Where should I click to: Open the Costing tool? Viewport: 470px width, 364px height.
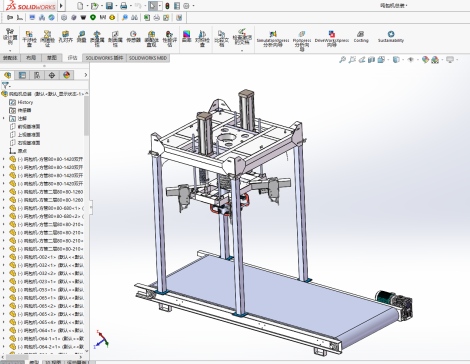pos(361,37)
